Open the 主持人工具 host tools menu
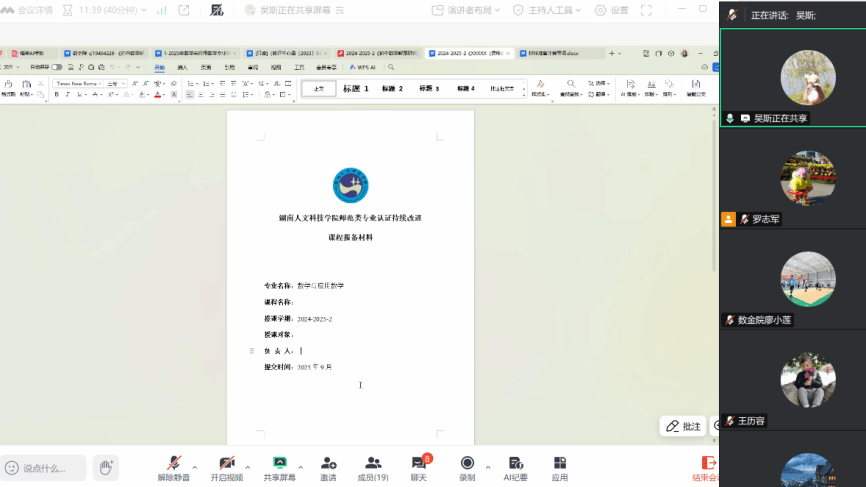This screenshot has height=487, width=866. coord(551,10)
